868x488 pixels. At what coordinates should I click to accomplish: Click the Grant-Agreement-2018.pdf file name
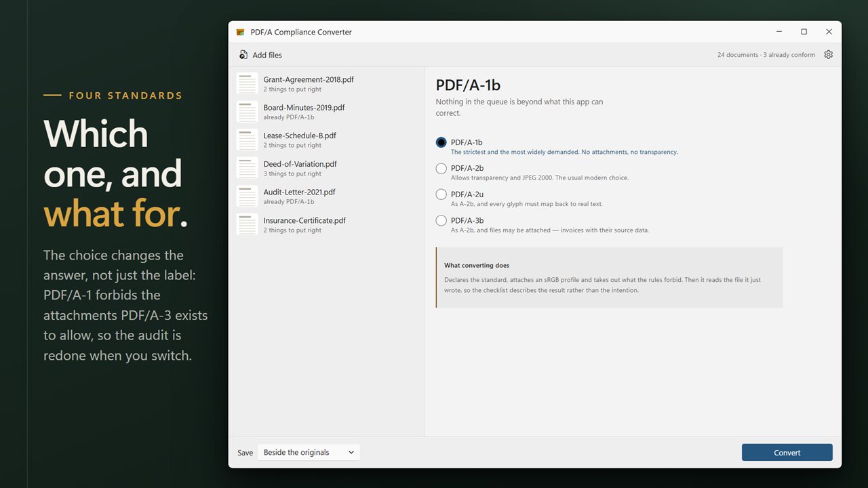[x=309, y=79]
